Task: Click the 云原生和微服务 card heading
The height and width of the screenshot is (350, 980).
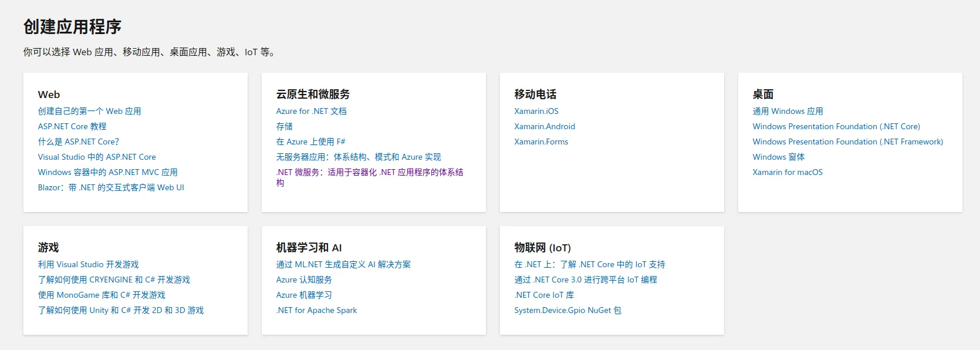Action: pos(313,95)
